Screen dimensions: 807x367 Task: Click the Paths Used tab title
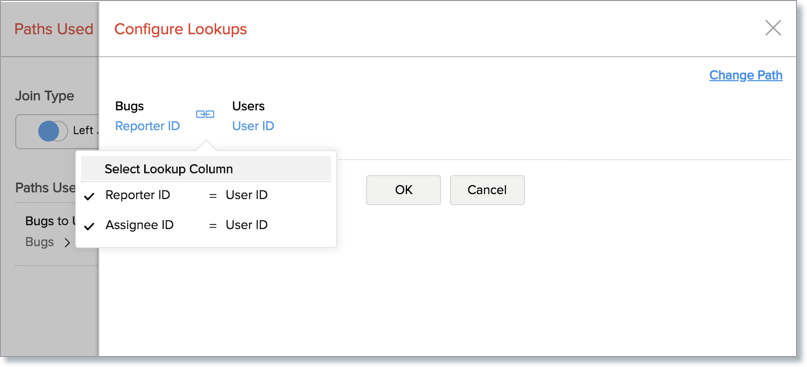coord(54,29)
